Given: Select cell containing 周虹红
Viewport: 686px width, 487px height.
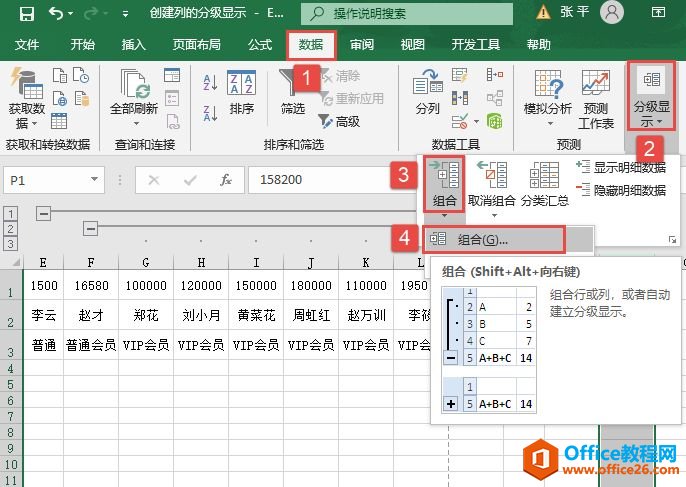Looking at the screenshot, I should click(x=311, y=315).
